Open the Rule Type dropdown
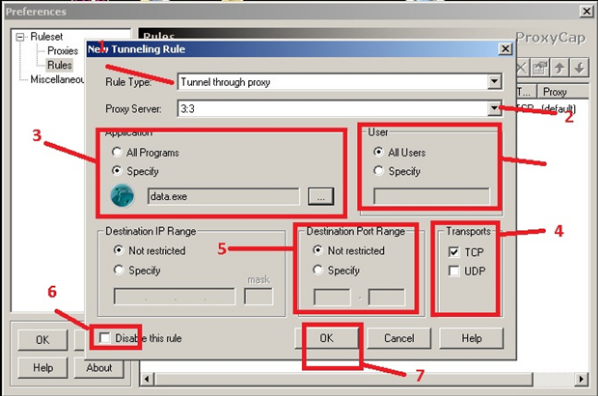 [494, 82]
